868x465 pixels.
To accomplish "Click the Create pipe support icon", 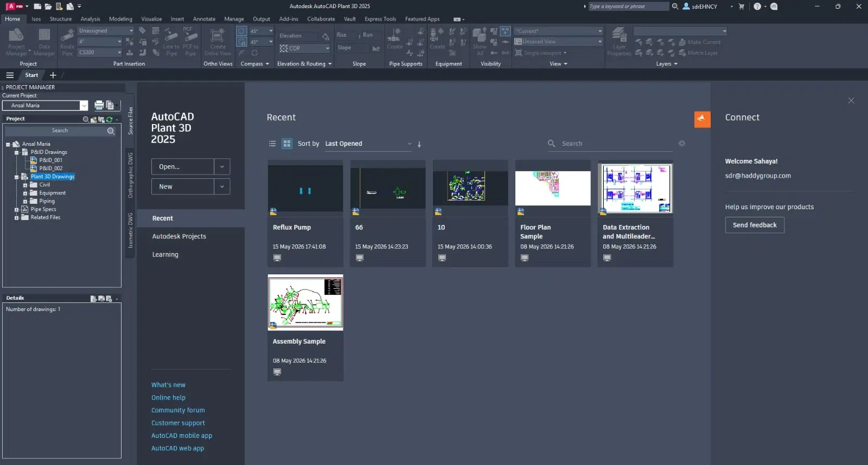I will tap(395, 38).
